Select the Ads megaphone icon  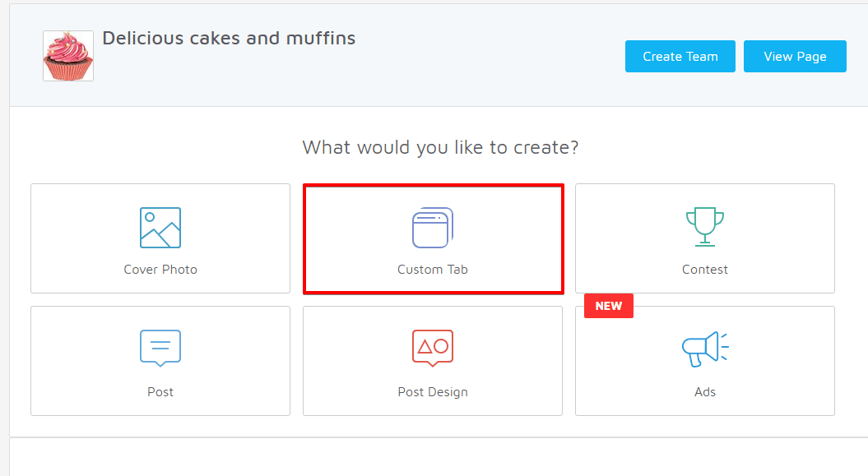click(x=704, y=349)
